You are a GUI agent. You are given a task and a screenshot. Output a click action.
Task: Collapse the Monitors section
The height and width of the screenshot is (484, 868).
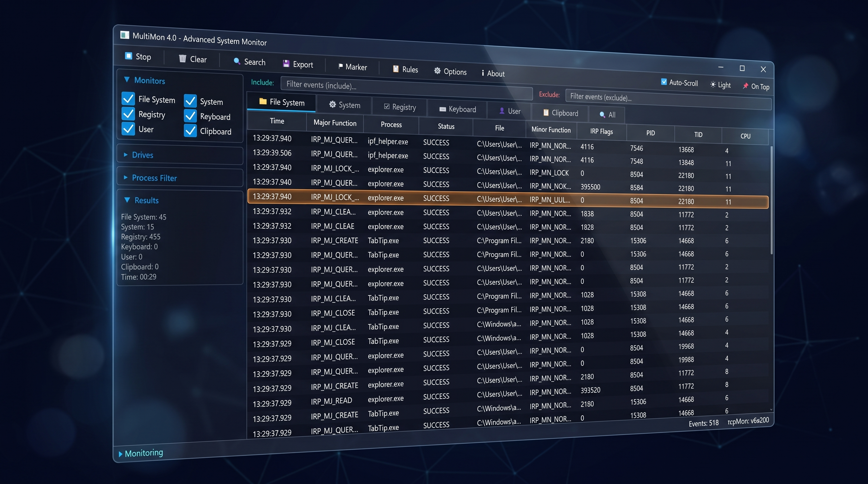pos(127,79)
